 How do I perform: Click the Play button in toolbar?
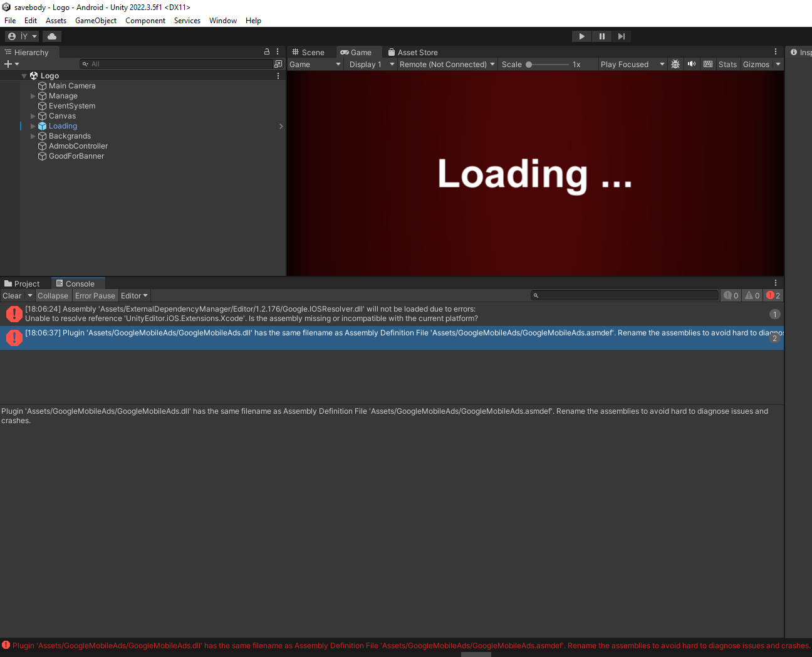581,36
